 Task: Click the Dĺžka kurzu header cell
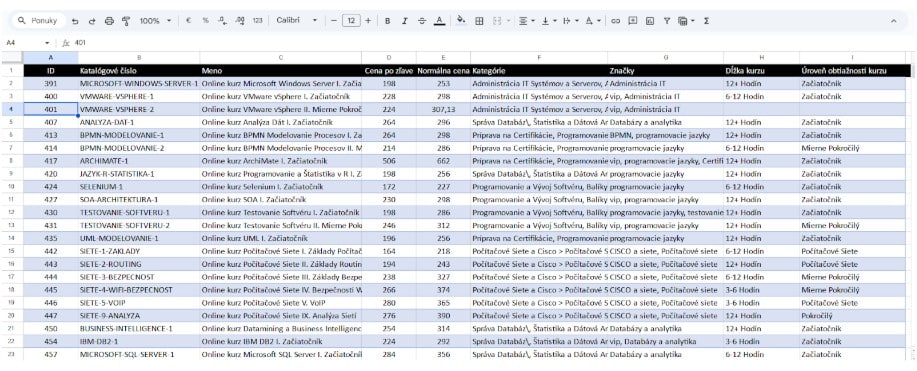point(761,71)
